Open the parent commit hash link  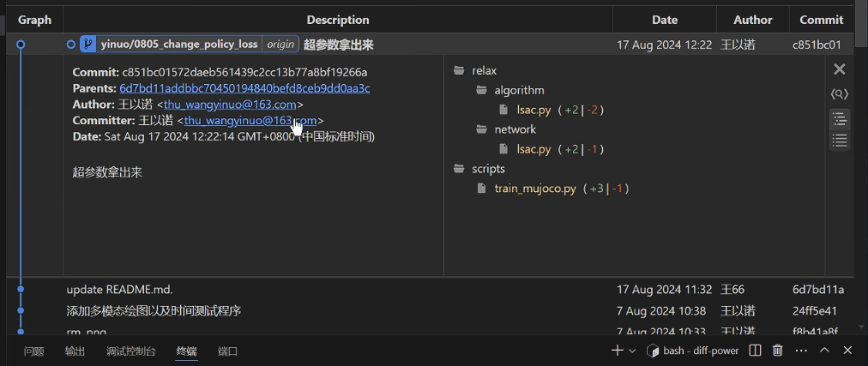click(x=244, y=88)
